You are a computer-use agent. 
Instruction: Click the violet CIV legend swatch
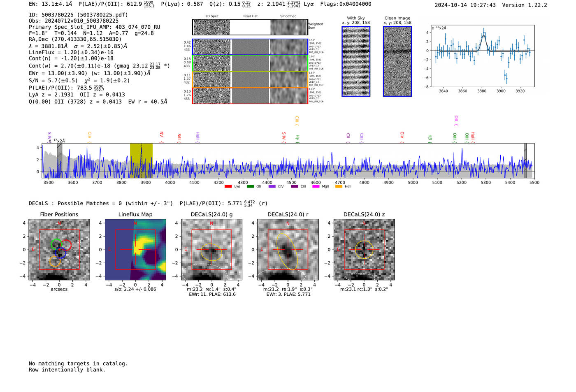coord(272,187)
